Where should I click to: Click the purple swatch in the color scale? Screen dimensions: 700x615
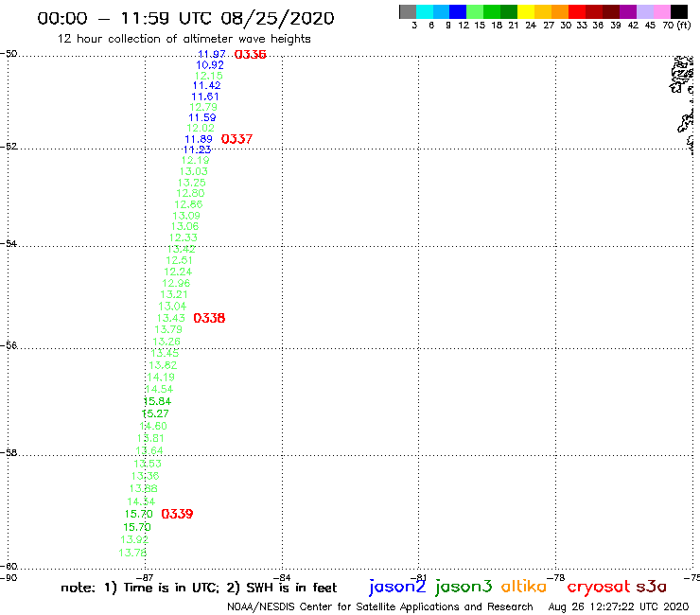point(627,11)
